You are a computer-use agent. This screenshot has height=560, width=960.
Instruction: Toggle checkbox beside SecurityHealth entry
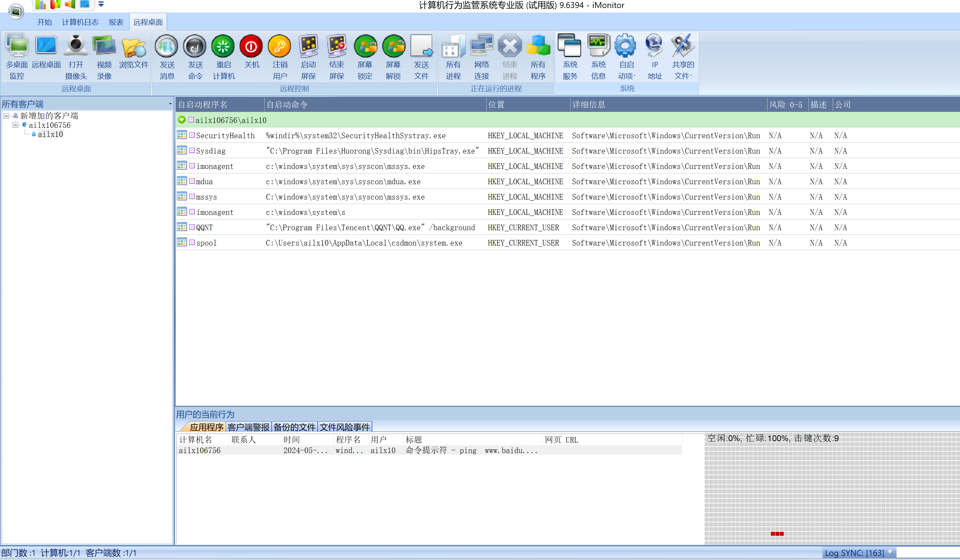pos(192,135)
